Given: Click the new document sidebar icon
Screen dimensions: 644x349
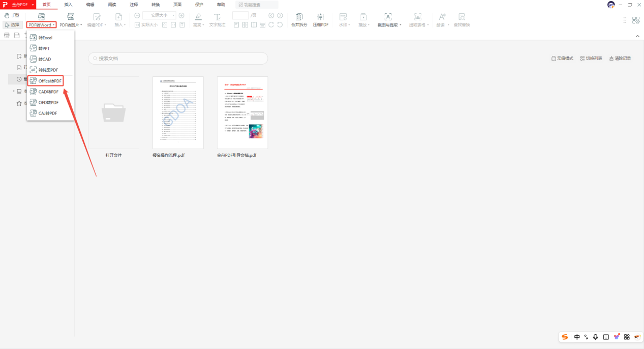Looking at the screenshot, I should pyautogui.click(x=19, y=56).
